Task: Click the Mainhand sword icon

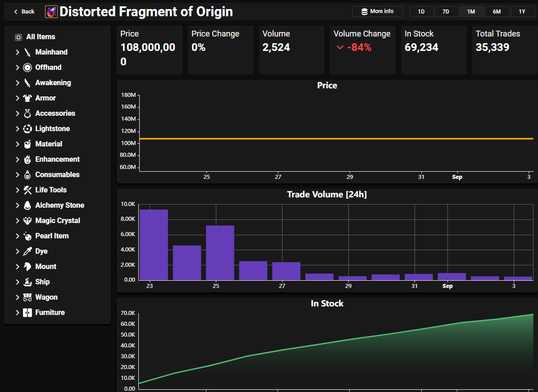Action: (27, 52)
